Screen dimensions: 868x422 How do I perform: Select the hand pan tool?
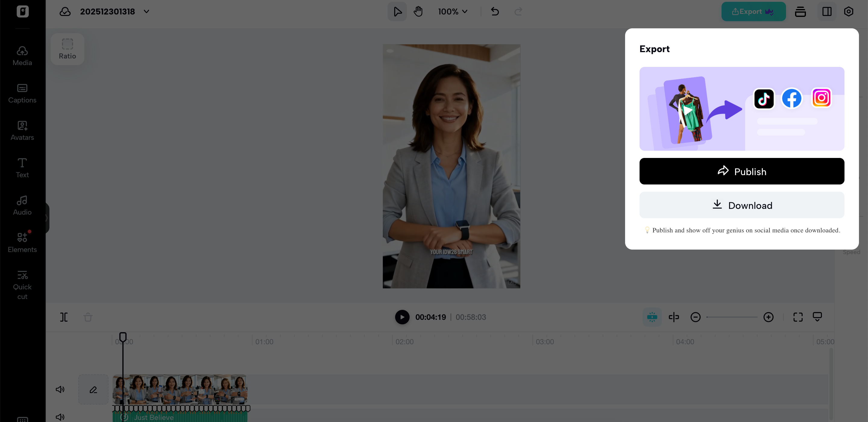418,11
